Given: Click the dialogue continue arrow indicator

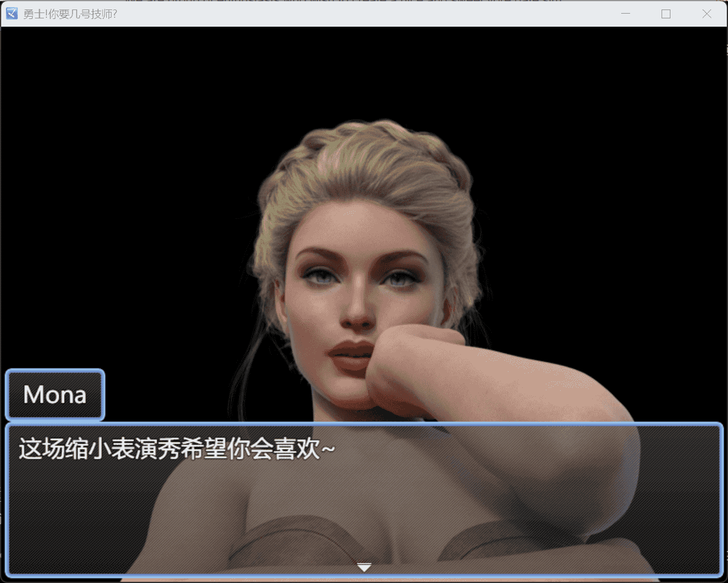Looking at the screenshot, I should click(364, 568).
